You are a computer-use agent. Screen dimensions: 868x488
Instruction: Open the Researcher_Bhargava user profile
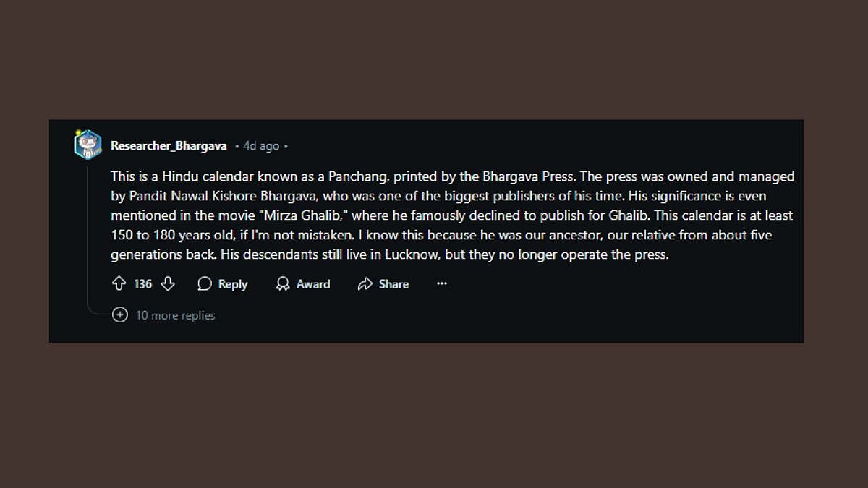[x=169, y=146]
